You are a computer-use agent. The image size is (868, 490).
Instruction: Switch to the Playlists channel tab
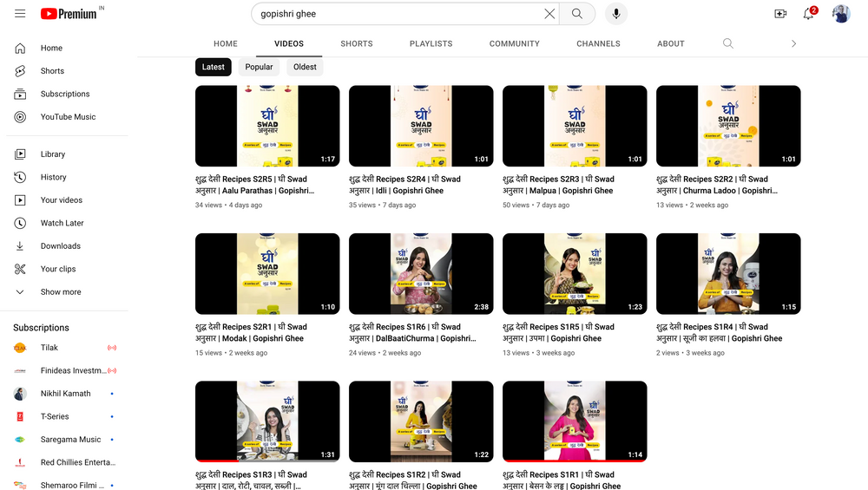431,43
